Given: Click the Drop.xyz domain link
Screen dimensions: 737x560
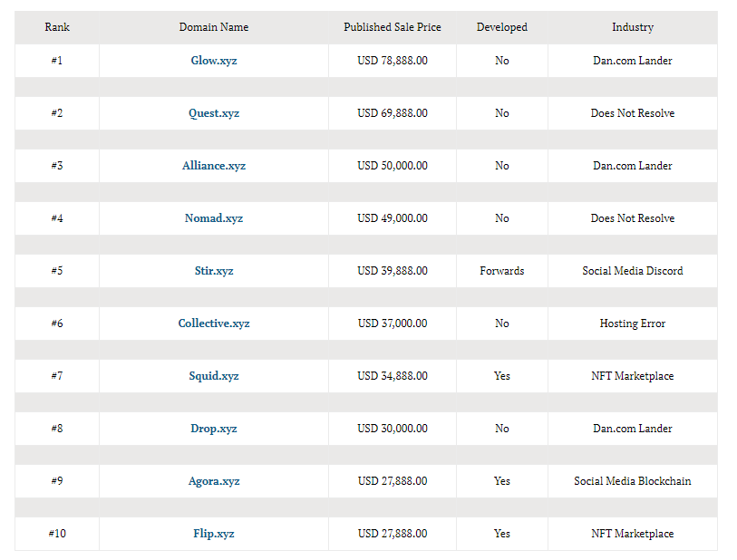Looking at the screenshot, I should tap(213, 429).
